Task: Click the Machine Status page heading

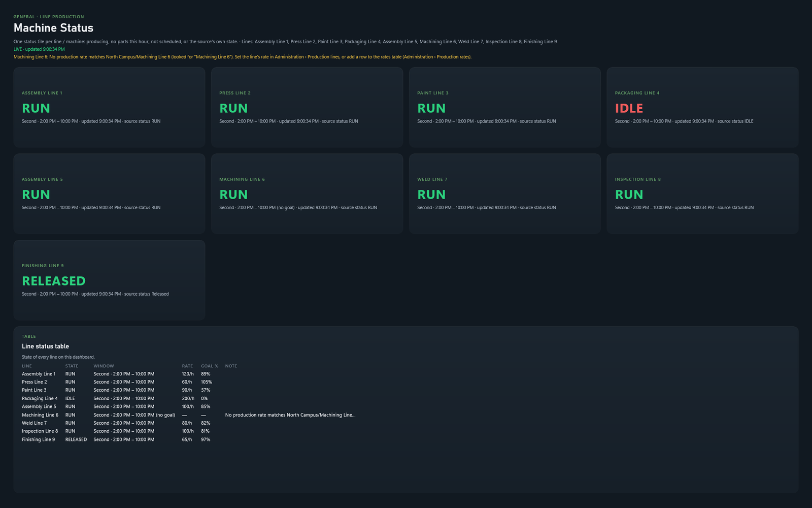Action: (x=53, y=28)
